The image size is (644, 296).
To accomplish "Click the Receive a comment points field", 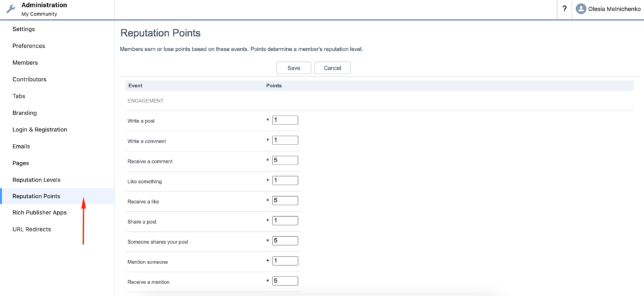I will [x=285, y=160].
